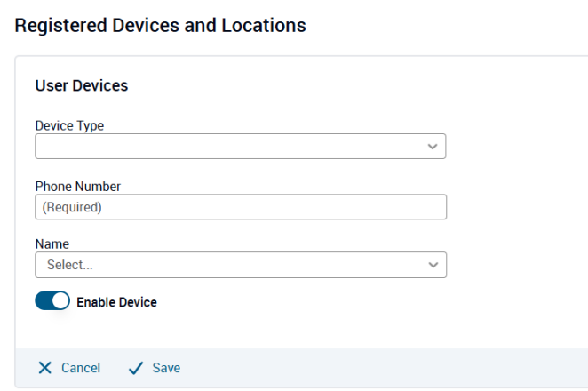Click the Enable Device label text
The height and width of the screenshot is (391, 588).
click(116, 302)
